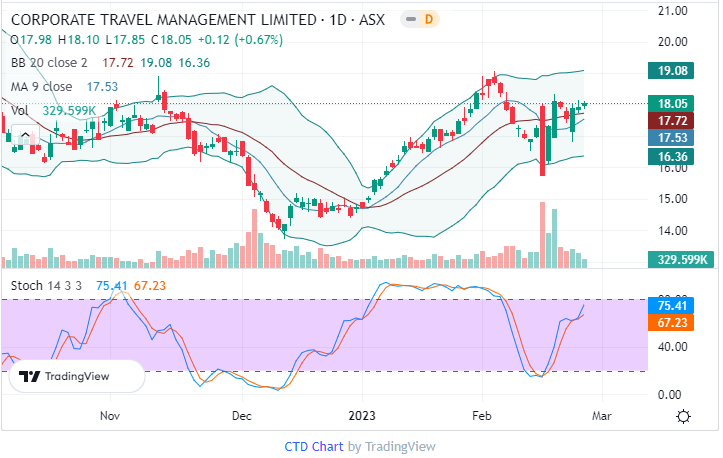723x458 pixels.
Task: Select the MA 9 close indicator legend
Action: [44, 87]
